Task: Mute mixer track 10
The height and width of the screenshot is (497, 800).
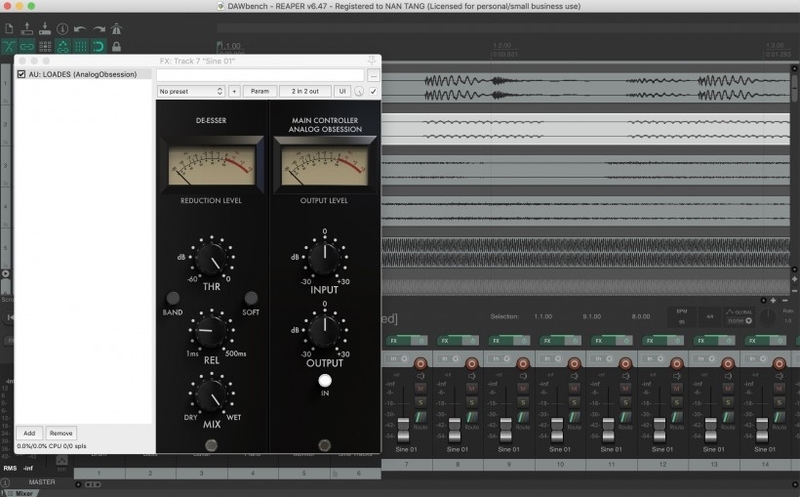Action: [x=574, y=388]
